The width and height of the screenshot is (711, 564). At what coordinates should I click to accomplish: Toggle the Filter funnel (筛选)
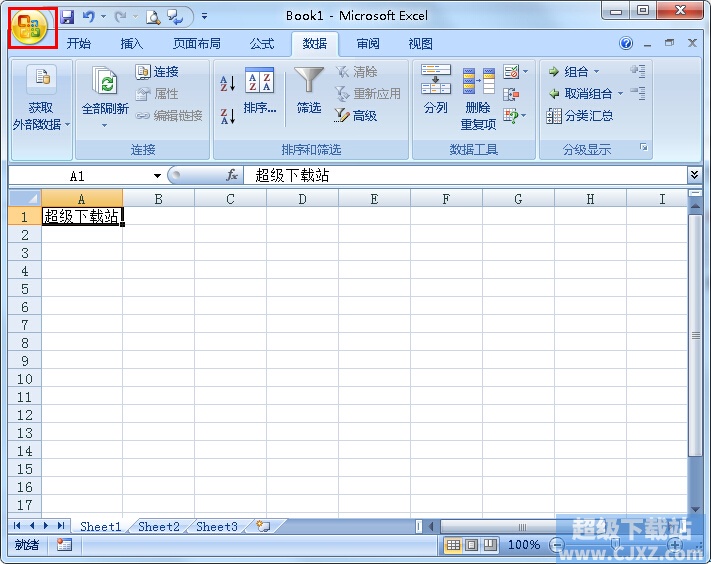[x=309, y=91]
